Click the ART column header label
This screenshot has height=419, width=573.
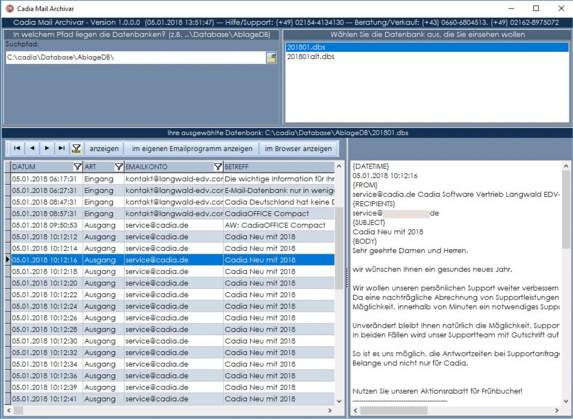[90, 167]
